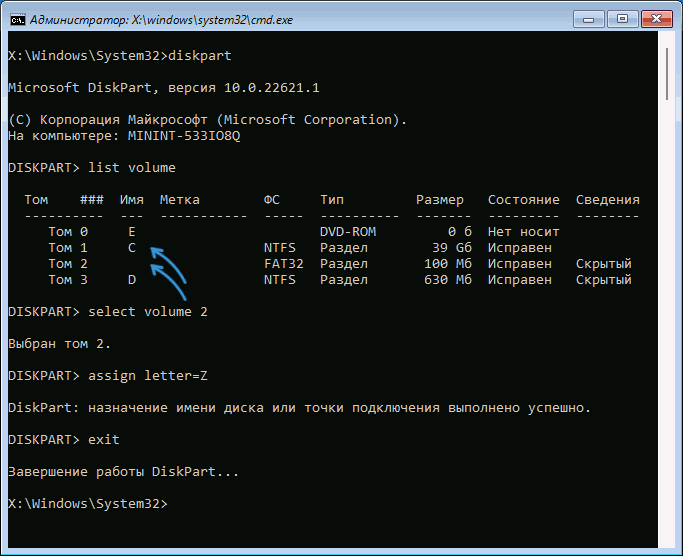Click the cmd.exe icon in title bar
This screenshot has height=556, width=683.
18,20
